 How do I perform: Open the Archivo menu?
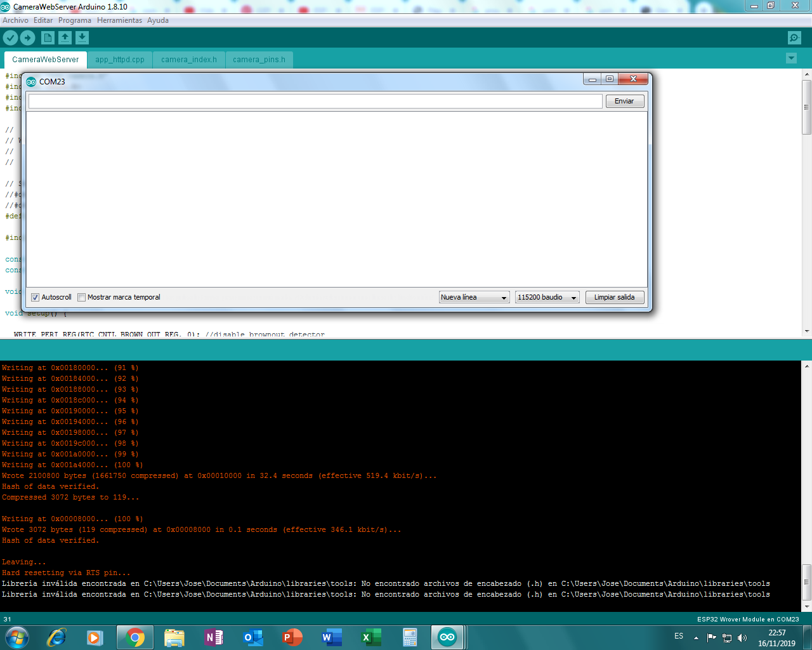15,20
